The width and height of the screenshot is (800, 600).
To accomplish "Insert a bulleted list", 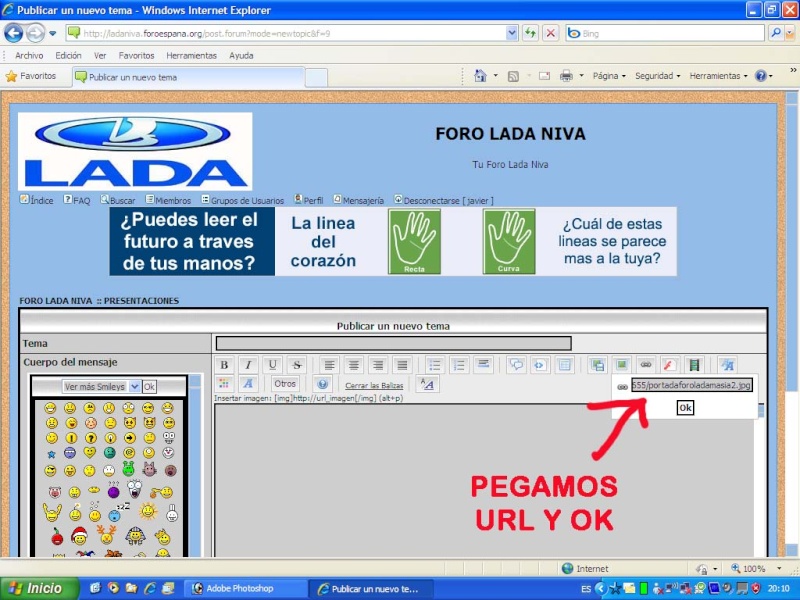I will pyautogui.click(x=435, y=365).
